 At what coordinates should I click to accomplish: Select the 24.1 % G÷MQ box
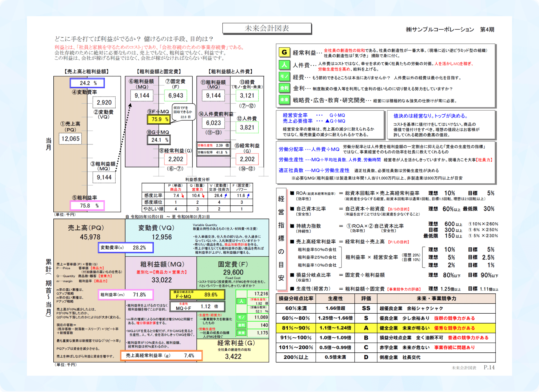pos(159,140)
